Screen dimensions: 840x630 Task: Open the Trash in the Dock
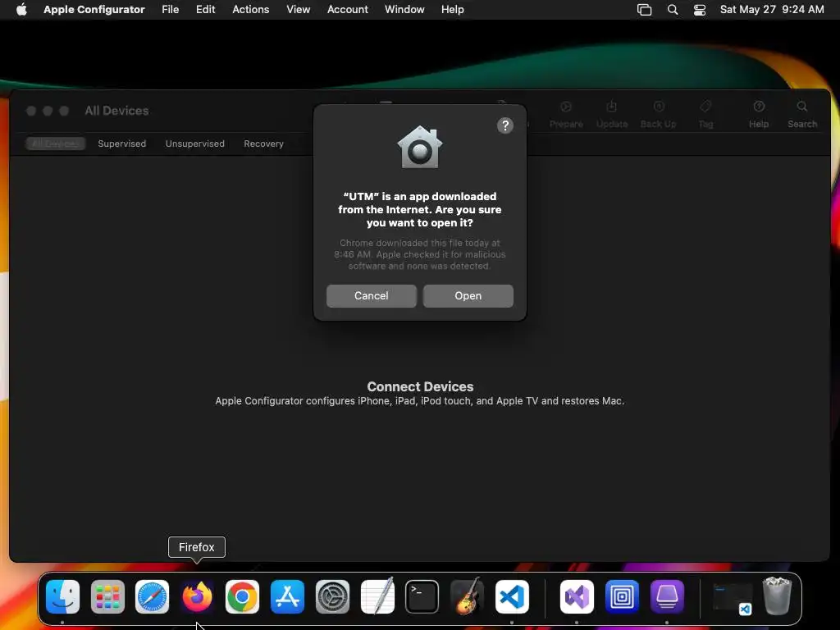click(x=777, y=596)
